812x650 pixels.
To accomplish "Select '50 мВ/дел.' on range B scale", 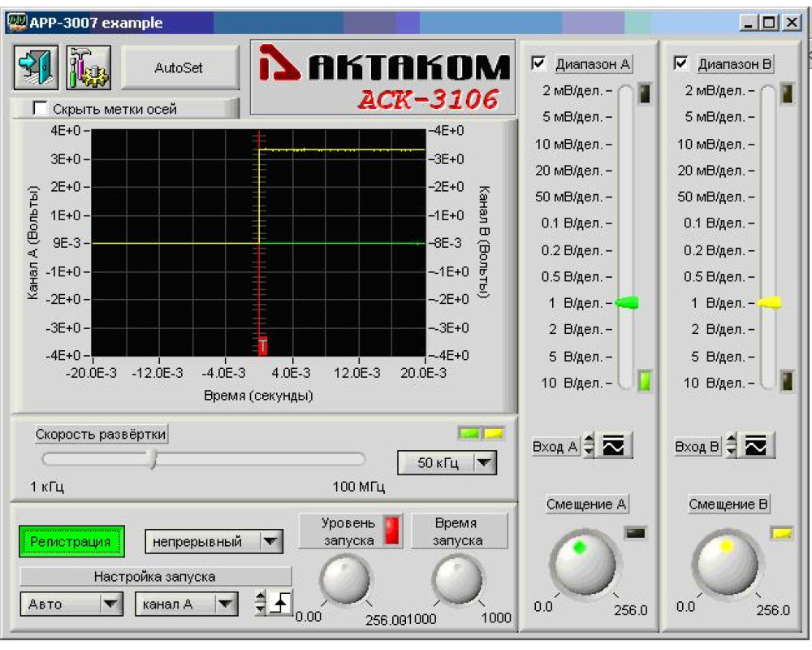I will click(x=712, y=197).
